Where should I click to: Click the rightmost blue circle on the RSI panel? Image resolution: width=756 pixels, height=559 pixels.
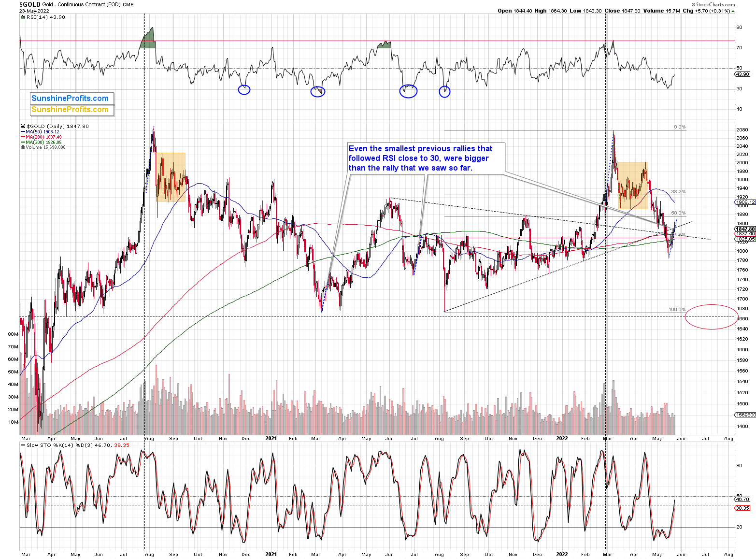(x=444, y=91)
